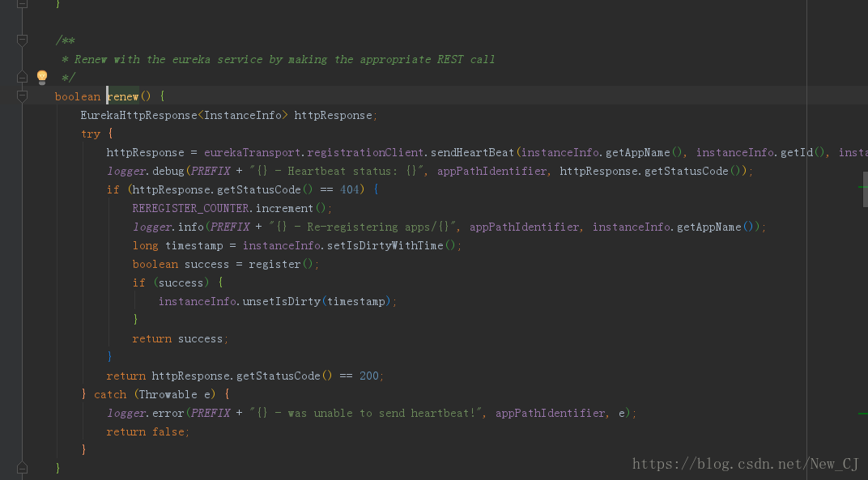Place cursor on renew method name
868x480 pixels.
click(123, 96)
